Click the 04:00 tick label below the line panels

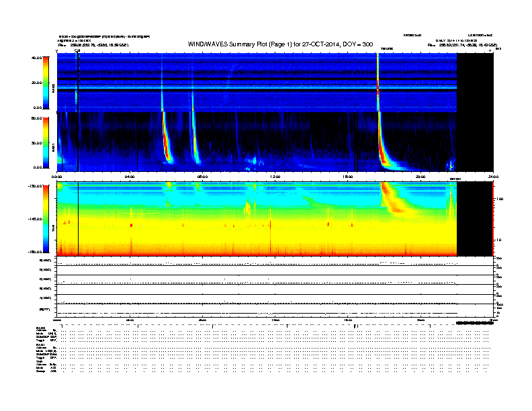[130, 320]
